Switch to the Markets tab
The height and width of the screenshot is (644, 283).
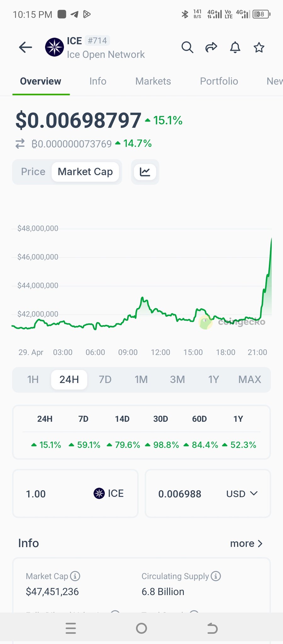coord(153,81)
